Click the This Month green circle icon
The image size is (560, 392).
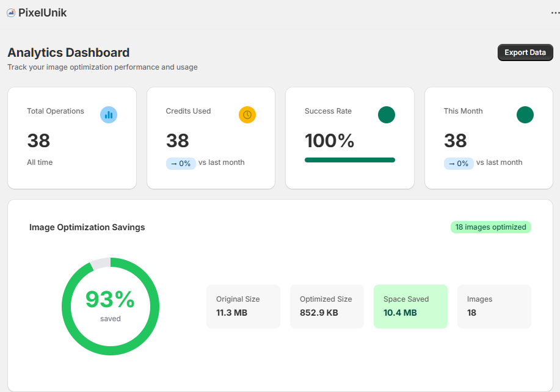click(x=525, y=115)
